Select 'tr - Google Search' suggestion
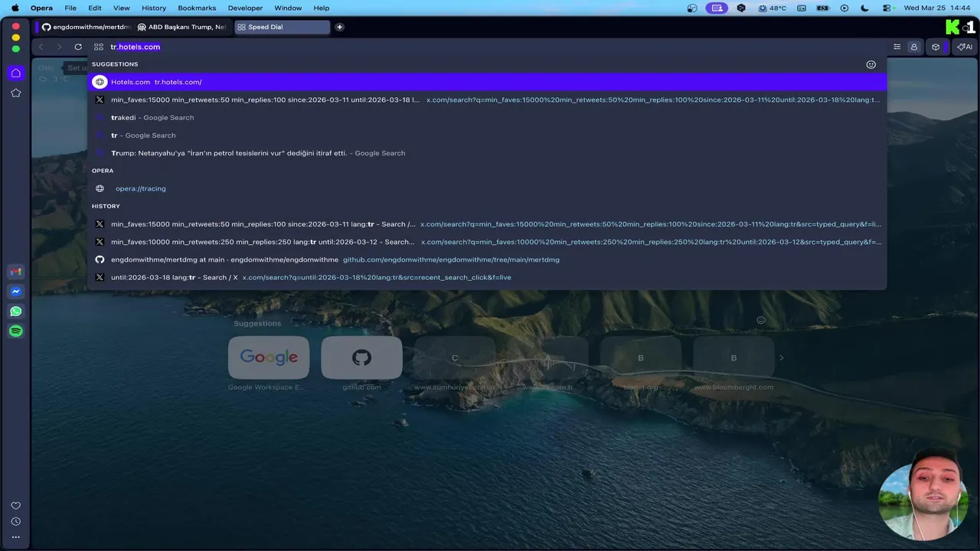The image size is (980, 551). coord(487,135)
